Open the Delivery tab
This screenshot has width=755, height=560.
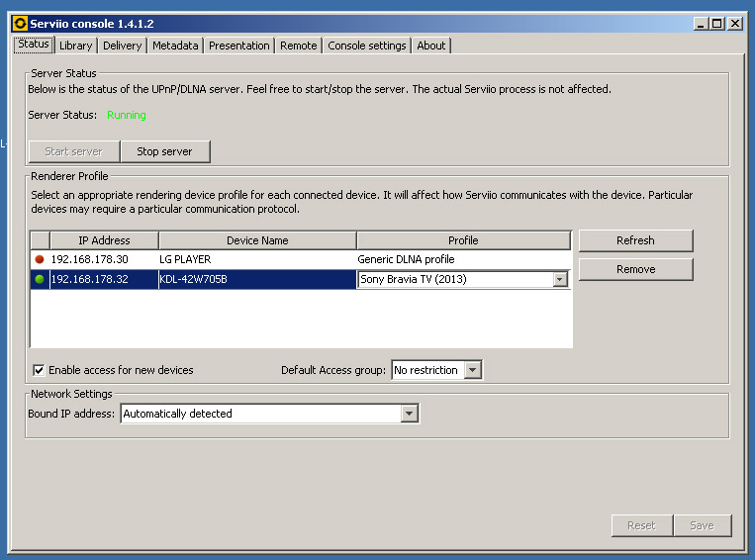(x=123, y=46)
